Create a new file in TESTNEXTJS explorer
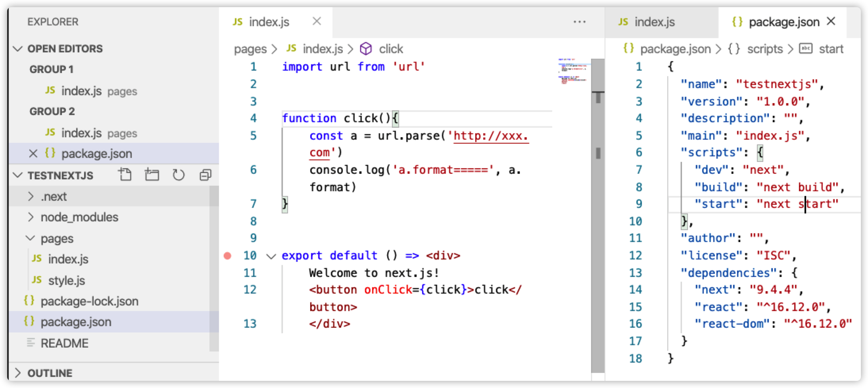The image size is (868, 388). [x=125, y=175]
